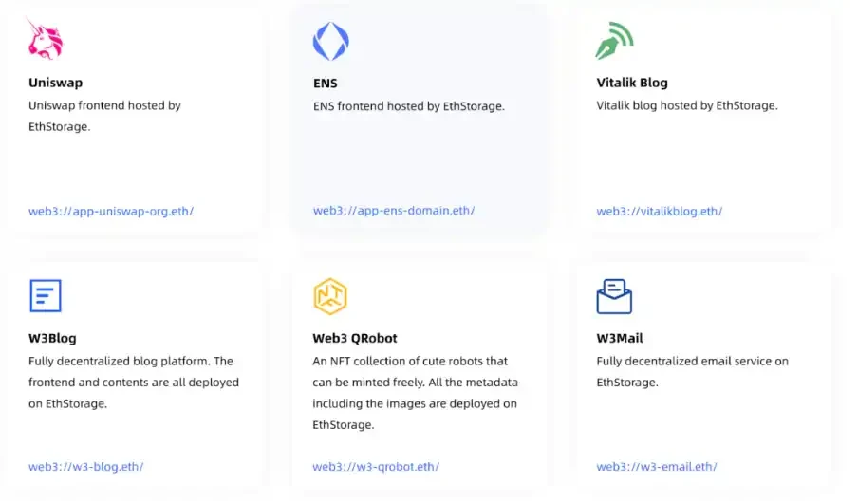Click the green Vitalik Blog pen icon
This screenshot has height=504, width=858.
tap(614, 40)
